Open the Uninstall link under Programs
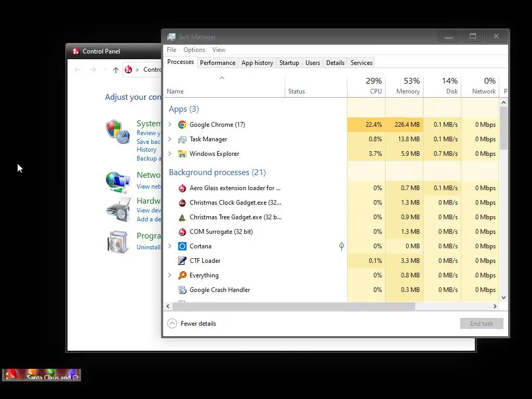532x399 pixels. [x=148, y=247]
